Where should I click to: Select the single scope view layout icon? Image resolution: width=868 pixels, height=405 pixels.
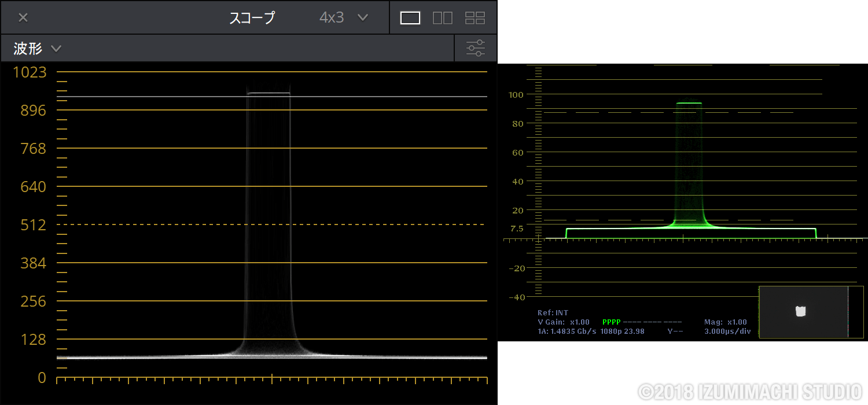click(x=410, y=18)
